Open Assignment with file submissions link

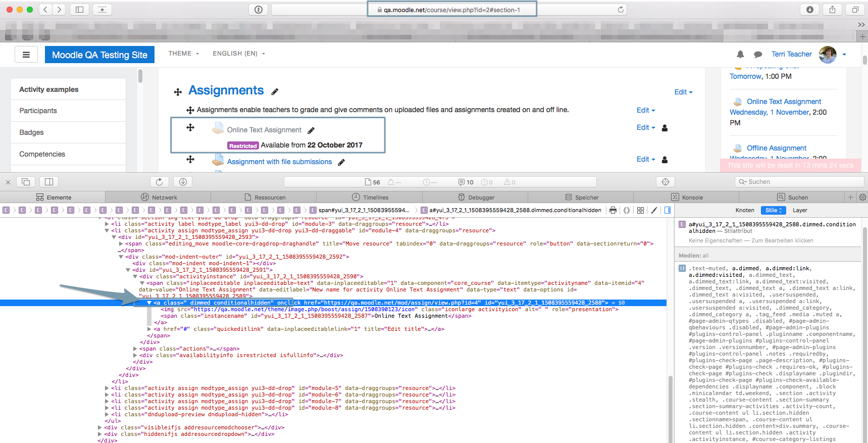click(x=279, y=162)
